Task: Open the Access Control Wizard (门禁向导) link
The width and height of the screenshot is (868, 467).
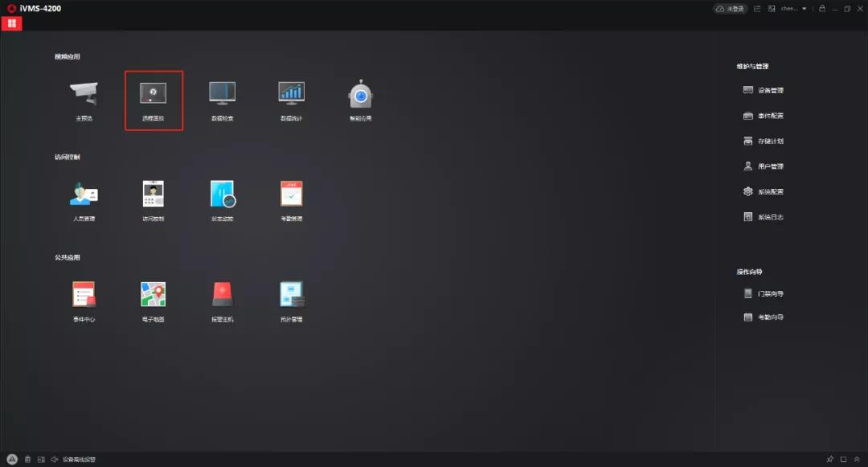Action: 764,294
